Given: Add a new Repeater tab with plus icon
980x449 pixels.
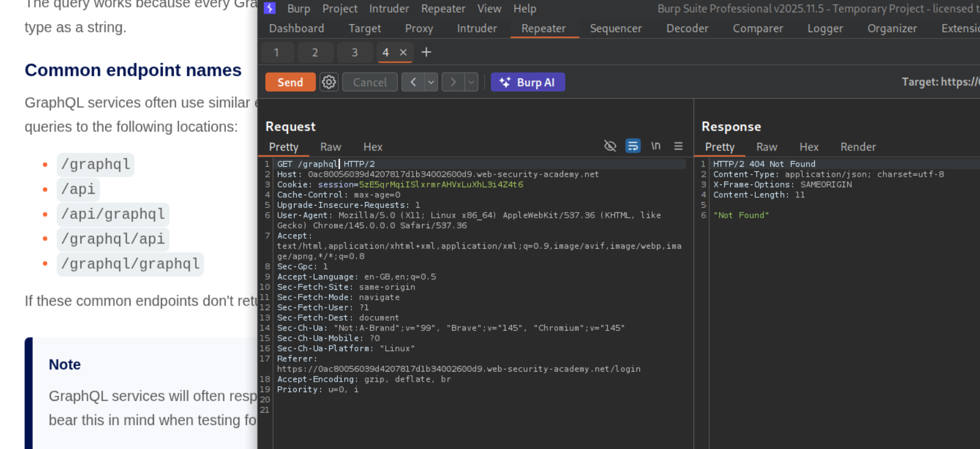Looking at the screenshot, I should click(x=426, y=52).
